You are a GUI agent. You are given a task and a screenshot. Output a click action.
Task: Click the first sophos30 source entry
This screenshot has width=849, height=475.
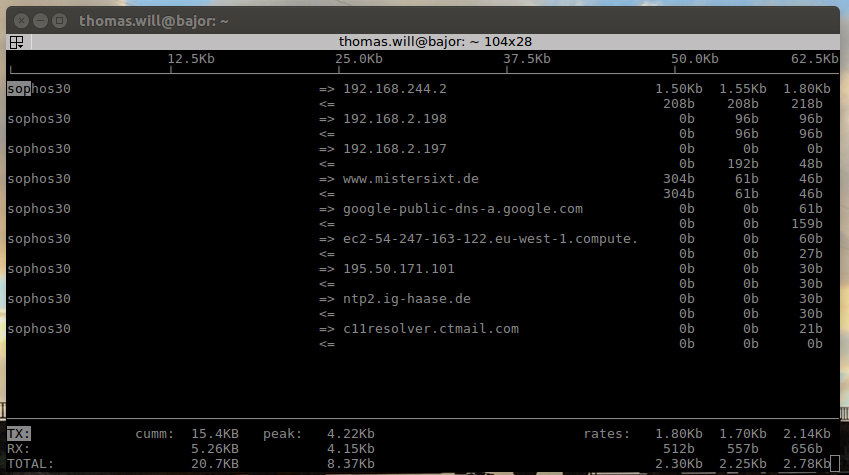pyautogui.click(x=38, y=89)
